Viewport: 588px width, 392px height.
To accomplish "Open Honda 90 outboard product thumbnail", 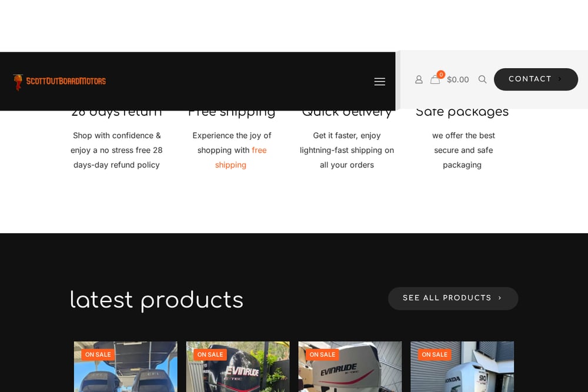I will [462, 367].
